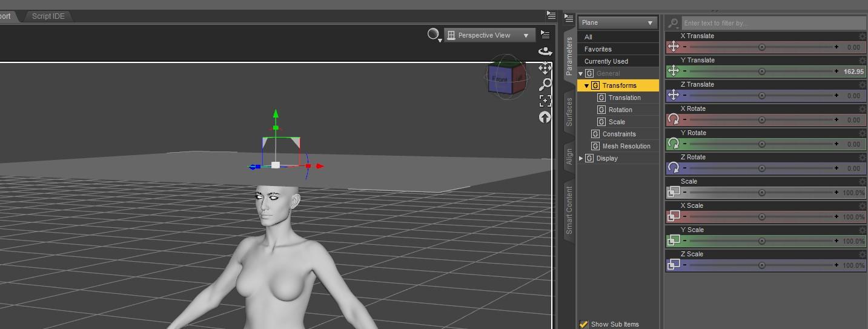Click the frame selection view control
868x329 pixels.
click(x=545, y=101)
